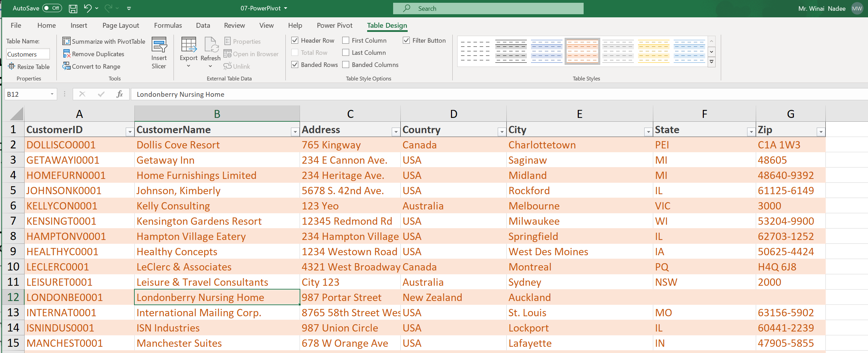Click the Enter checkmark in formula bar
Viewport: 868px width, 353px height.
[x=101, y=94]
